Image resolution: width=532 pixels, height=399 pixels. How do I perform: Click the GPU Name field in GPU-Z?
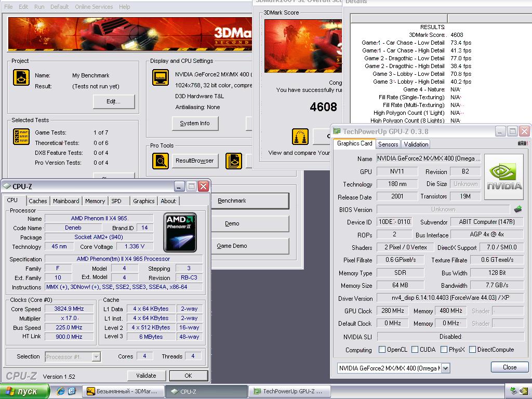point(429,158)
